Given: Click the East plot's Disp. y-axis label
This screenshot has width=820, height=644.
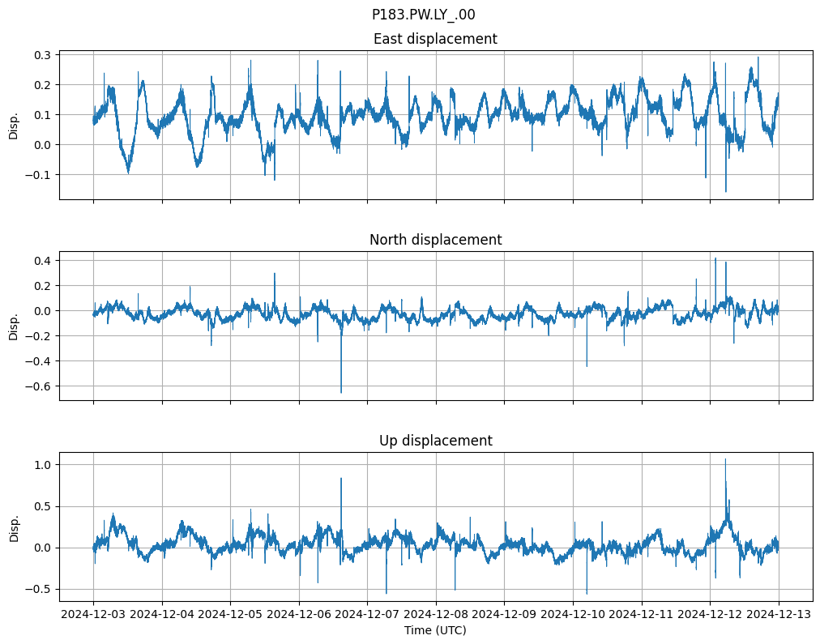Looking at the screenshot, I should 14,125.
